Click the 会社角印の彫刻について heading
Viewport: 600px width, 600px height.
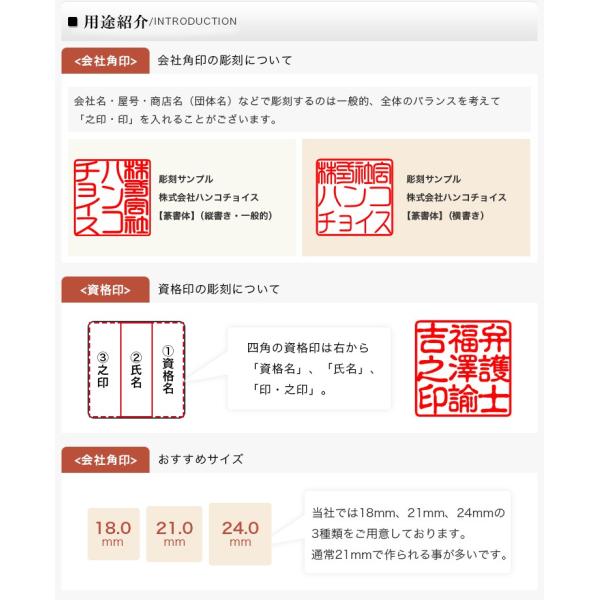225,60
